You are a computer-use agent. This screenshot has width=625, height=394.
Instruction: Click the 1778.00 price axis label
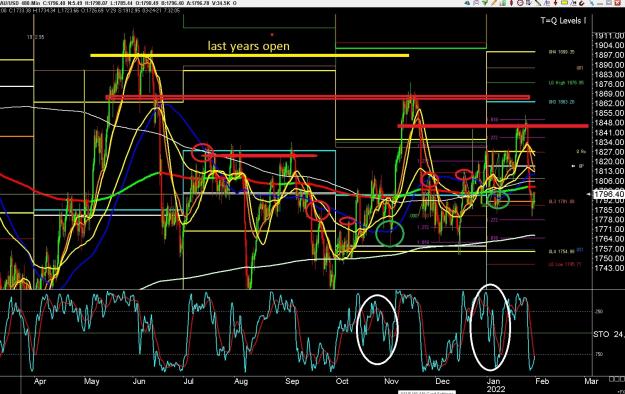(x=609, y=219)
